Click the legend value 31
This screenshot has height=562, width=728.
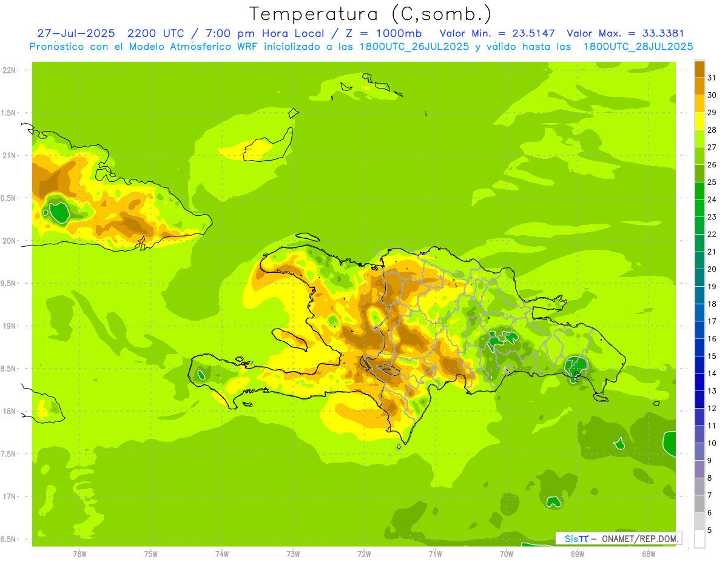click(x=712, y=78)
